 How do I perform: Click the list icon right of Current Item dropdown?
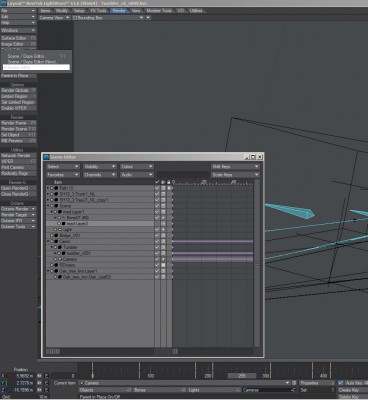[294, 383]
